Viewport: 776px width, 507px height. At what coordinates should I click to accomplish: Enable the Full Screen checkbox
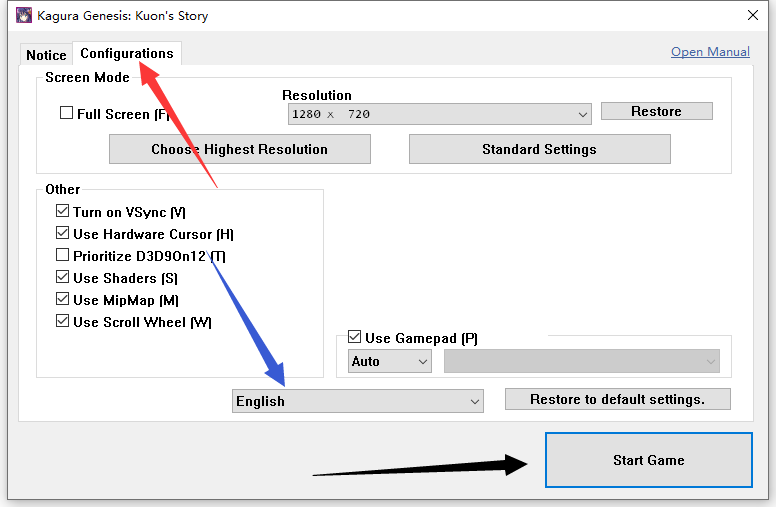67,114
